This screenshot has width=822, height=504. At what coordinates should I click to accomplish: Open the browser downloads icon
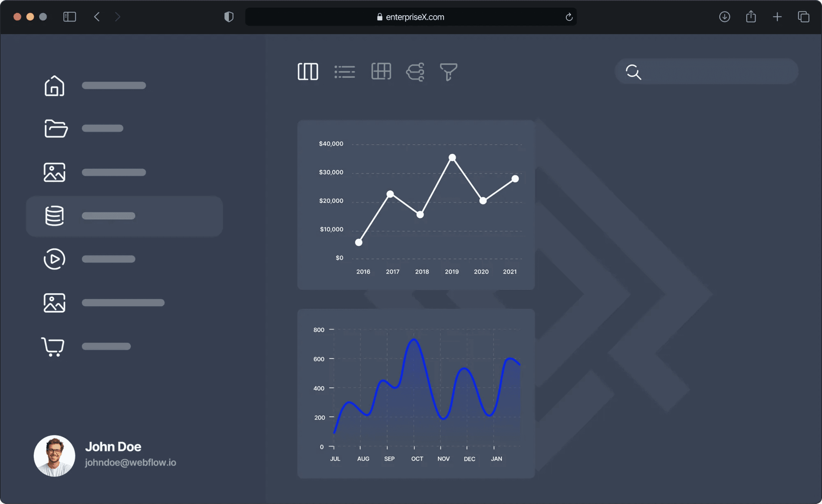click(x=724, y=17)
